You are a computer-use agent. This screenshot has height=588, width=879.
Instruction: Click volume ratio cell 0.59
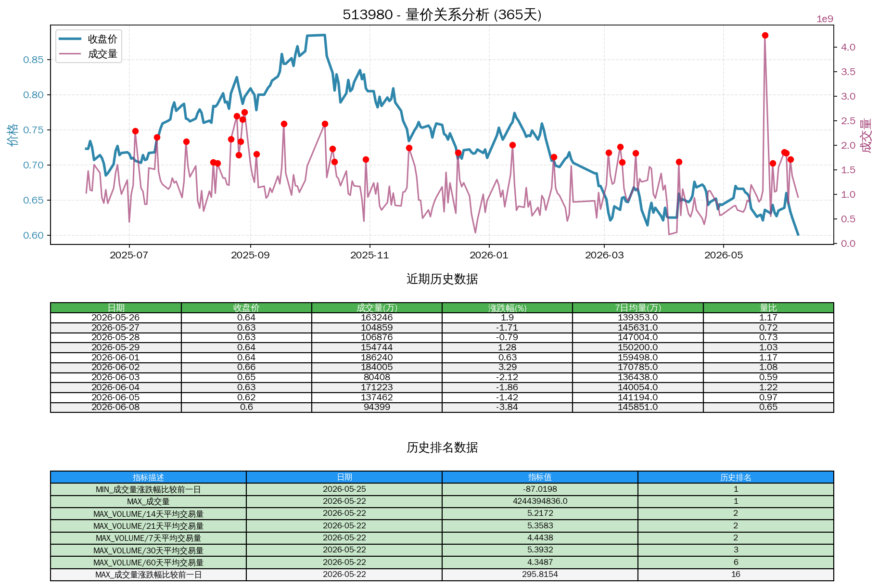[x=768, y=377]
